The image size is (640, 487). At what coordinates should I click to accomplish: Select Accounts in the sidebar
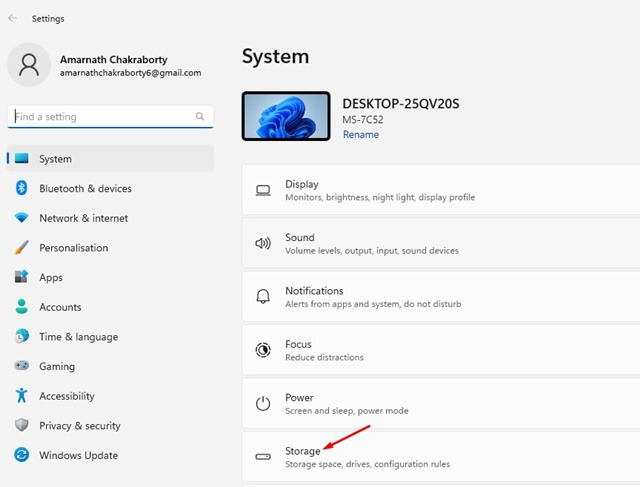[111, 307]
